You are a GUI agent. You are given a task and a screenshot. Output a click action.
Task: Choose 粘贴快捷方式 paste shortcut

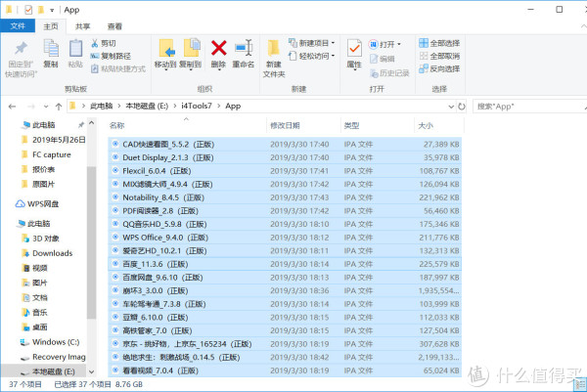point(118,68)
